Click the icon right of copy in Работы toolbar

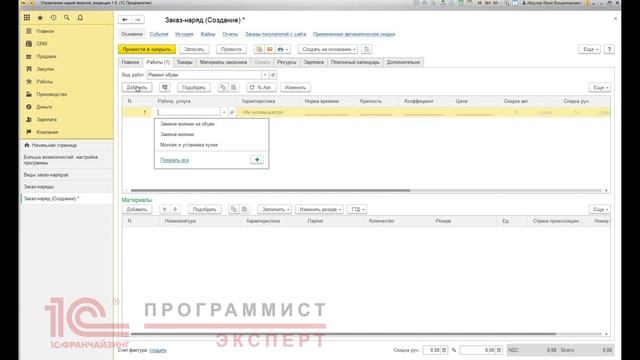[x=233, y=87]
